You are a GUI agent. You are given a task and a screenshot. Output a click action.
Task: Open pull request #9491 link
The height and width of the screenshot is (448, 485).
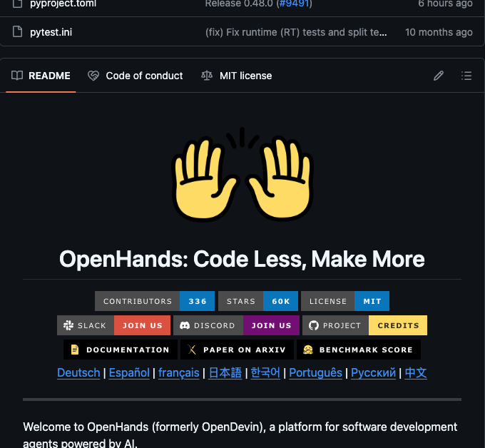pyautogui.click(x=294, y=4)
